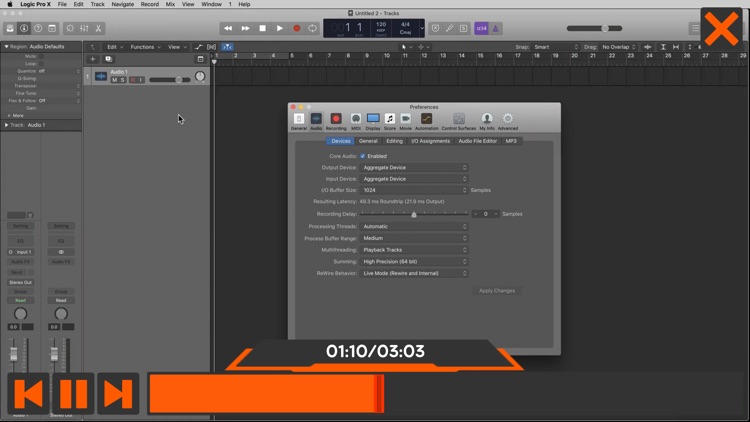
Task: Click Replace mode shield icon
Action: [435, 28]
